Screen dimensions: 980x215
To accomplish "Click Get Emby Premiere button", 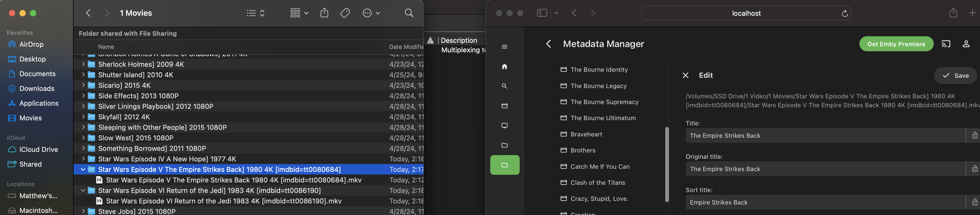I will 896,44.
